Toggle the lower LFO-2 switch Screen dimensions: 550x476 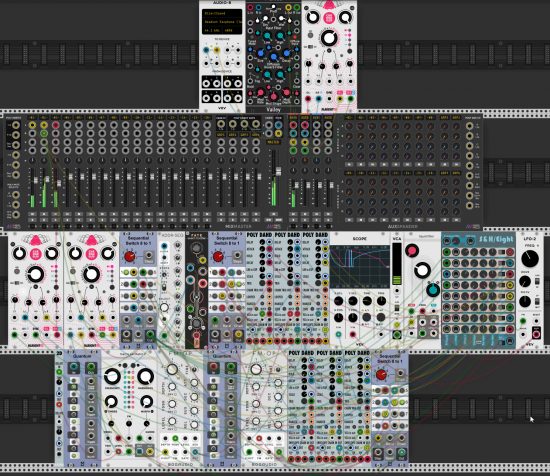(537, 301)
